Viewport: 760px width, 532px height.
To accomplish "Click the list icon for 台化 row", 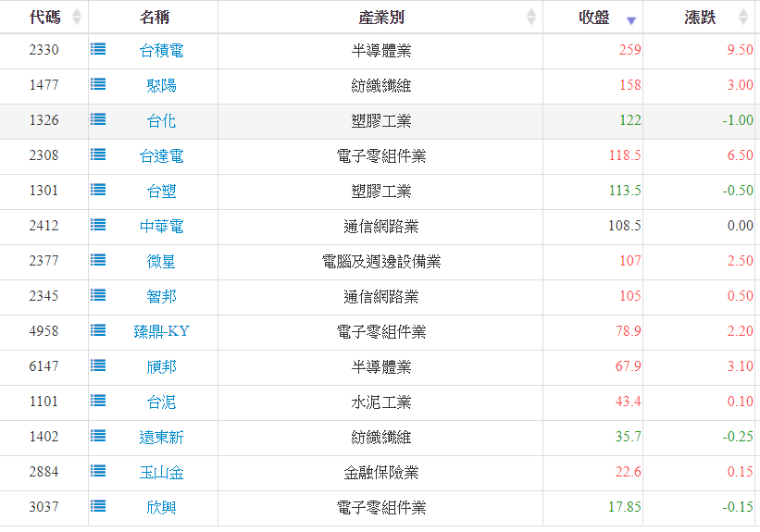I will click(98, 120).
